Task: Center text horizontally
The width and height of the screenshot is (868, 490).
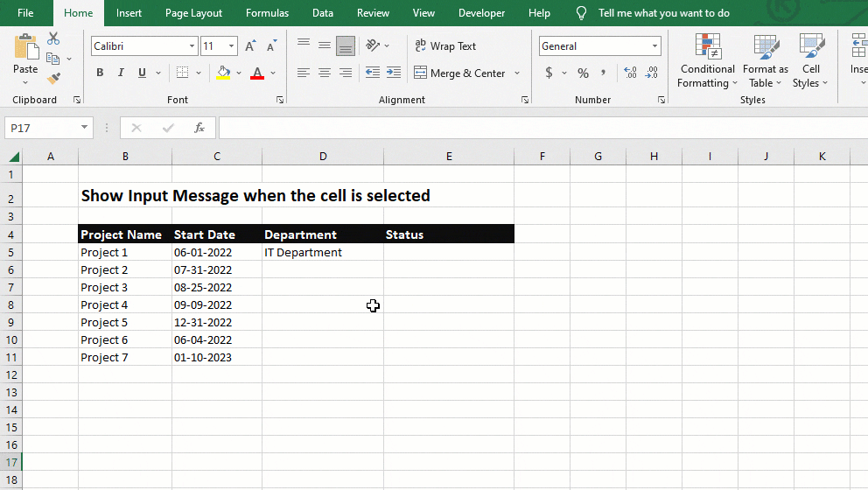Action: (x=325, y=73)
